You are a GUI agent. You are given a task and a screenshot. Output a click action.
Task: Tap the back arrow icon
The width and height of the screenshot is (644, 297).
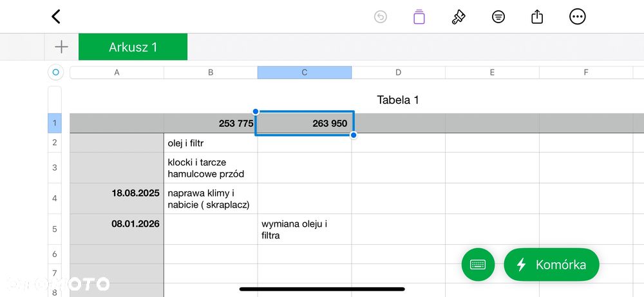click(56, 17)
